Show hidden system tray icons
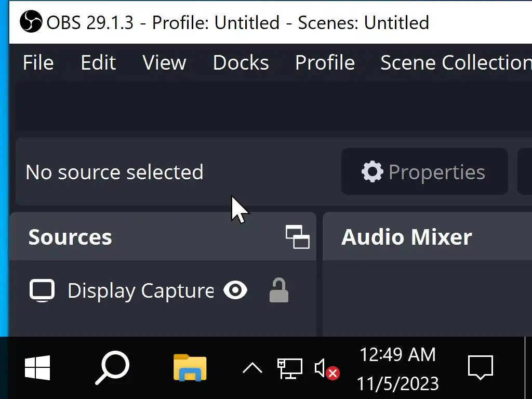Image resolution: width=532 pixels, height=399 pixels. click(252, 368)
